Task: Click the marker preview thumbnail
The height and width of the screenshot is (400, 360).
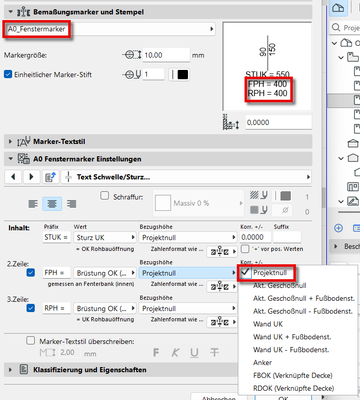Action: click(267, 66)
